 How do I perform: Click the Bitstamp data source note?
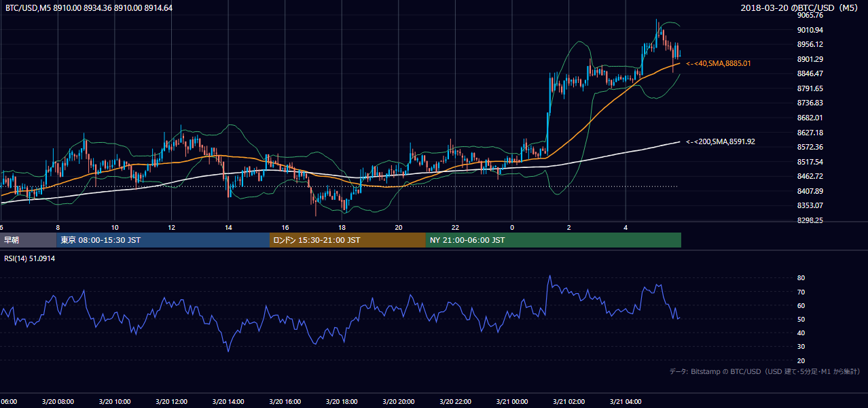click(765, 372)
